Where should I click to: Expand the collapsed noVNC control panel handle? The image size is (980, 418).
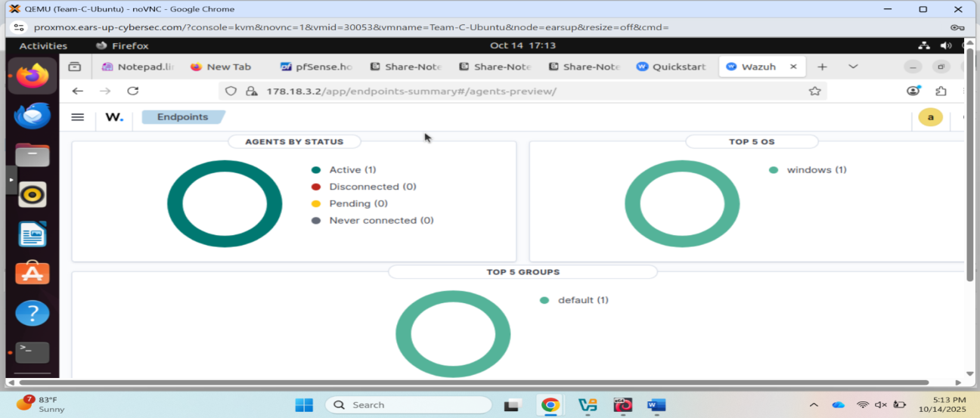point(11,180)
